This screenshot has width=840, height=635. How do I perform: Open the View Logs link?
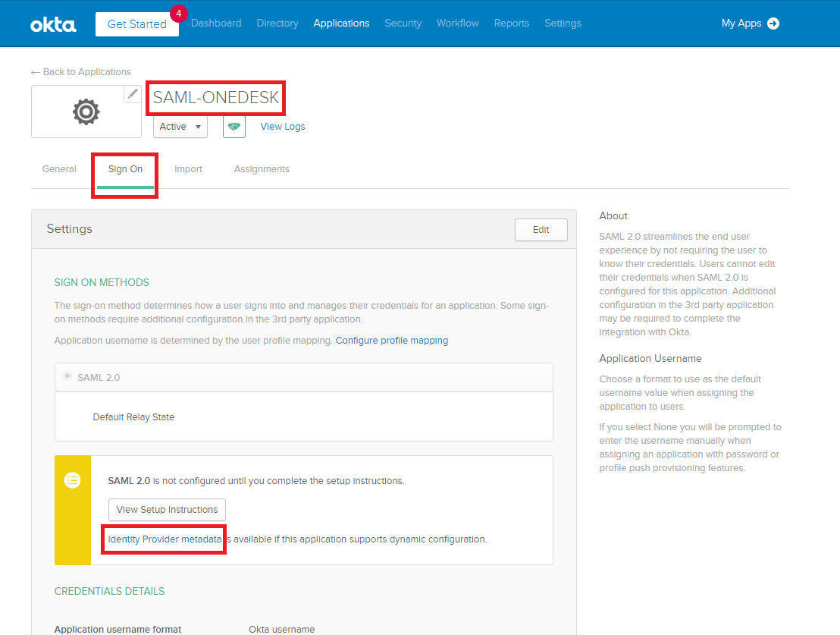[x=283, y=127]
